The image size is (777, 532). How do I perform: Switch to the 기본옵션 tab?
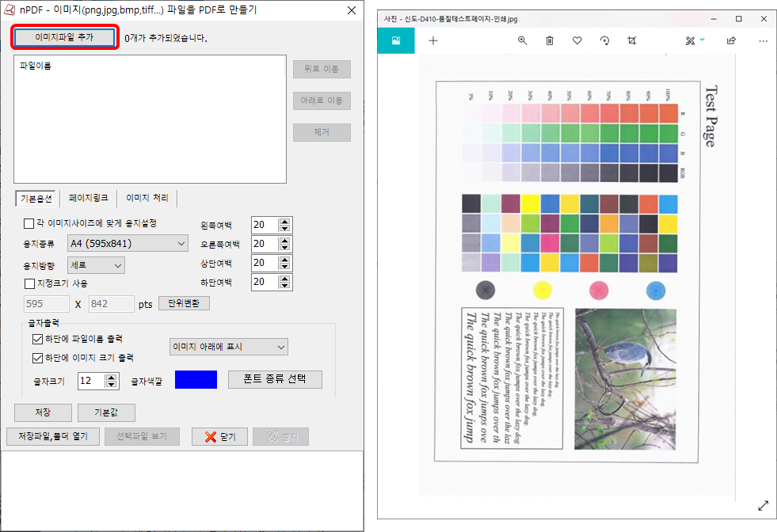[36, 198]
